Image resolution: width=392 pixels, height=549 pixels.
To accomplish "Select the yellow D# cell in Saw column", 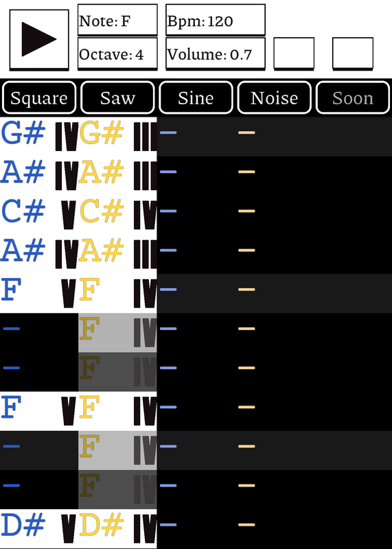I will (x=117, y=528).
